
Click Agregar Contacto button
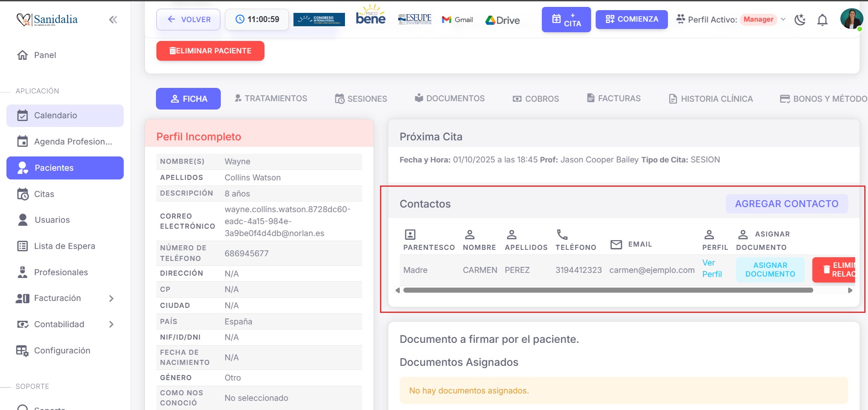(x=786, y=204)
